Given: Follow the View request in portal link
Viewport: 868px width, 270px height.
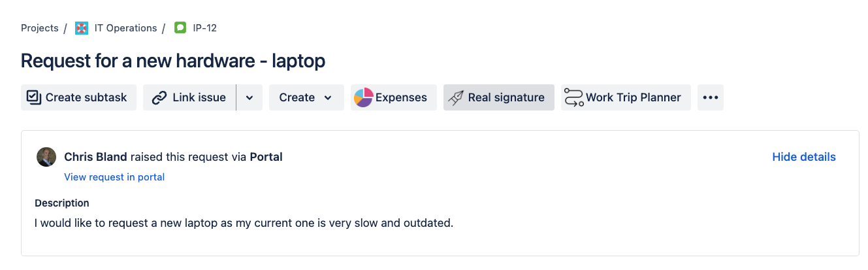Looking at the screenshot, I should coord(114,177).
